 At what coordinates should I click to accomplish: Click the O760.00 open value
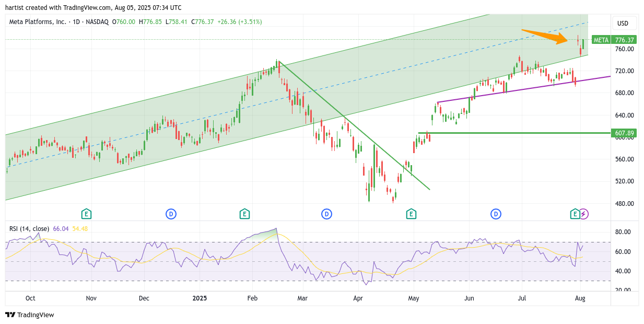tap(123, 22)
